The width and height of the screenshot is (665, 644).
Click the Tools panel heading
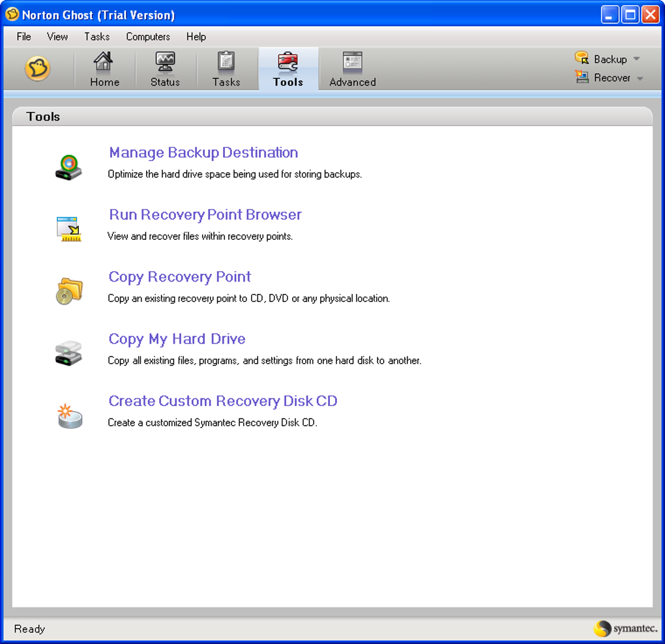click(43, 117)
